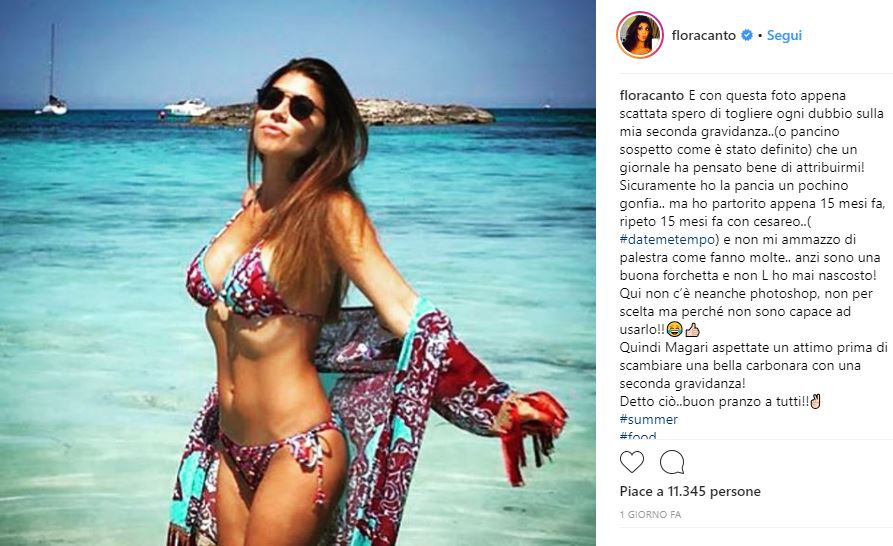
Task: Open floracanto username in the caption
Action: (652, 95)
